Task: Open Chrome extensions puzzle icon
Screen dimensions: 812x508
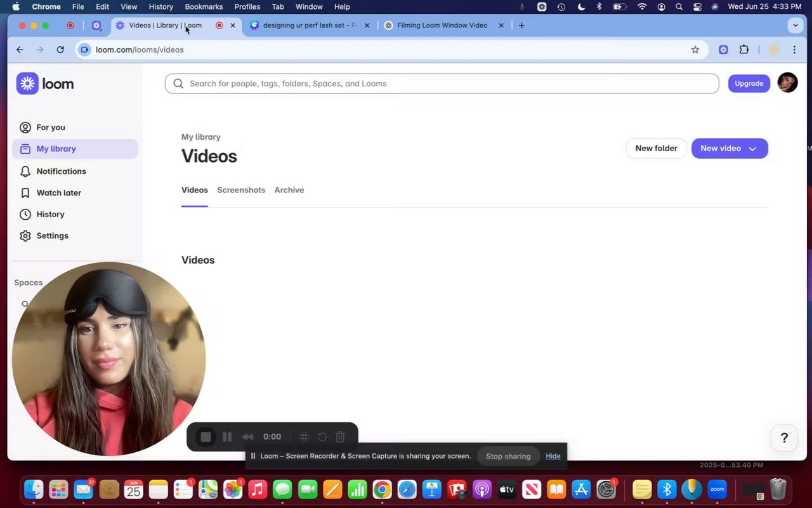Action: [x=744, y=50]
